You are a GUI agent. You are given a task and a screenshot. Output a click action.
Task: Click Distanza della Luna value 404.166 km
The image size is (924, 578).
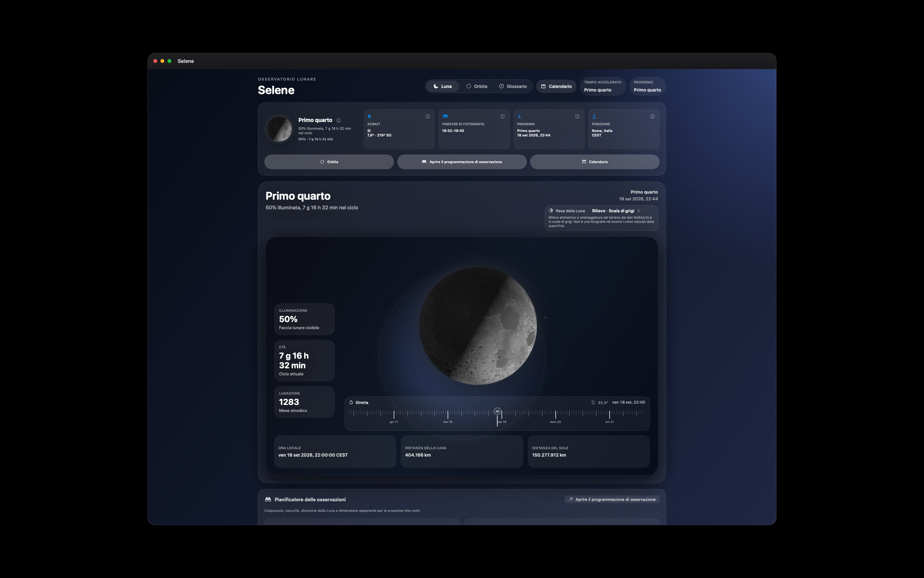click(x=418, y=455)
